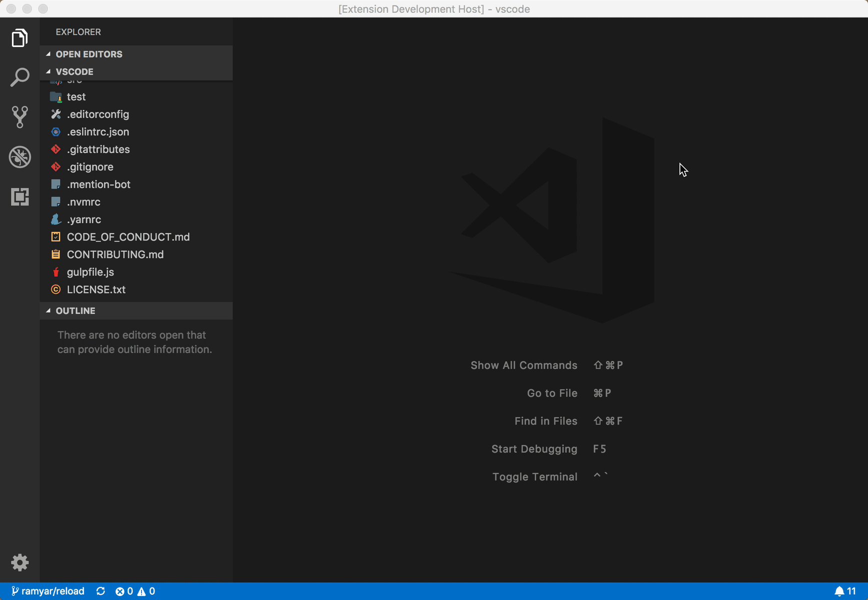Open the Debug view icon
868x600 pixels.
[20, 157]
